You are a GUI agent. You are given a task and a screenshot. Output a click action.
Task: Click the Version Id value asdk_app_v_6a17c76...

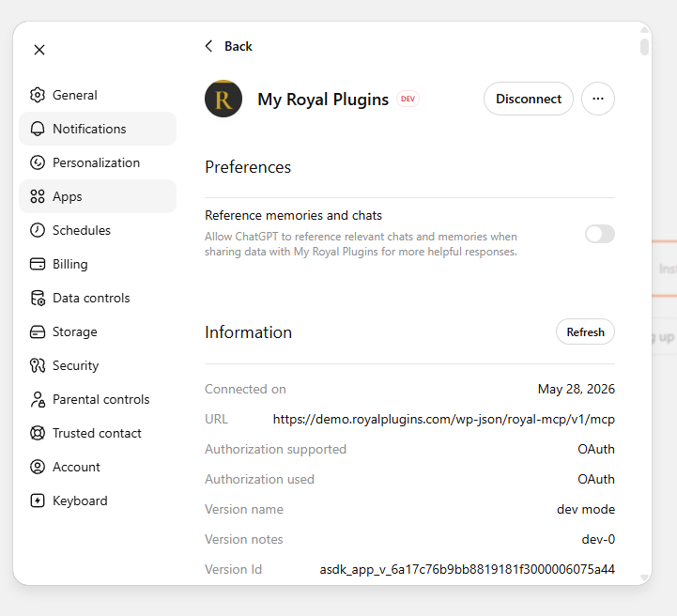[x=468, y=569]
